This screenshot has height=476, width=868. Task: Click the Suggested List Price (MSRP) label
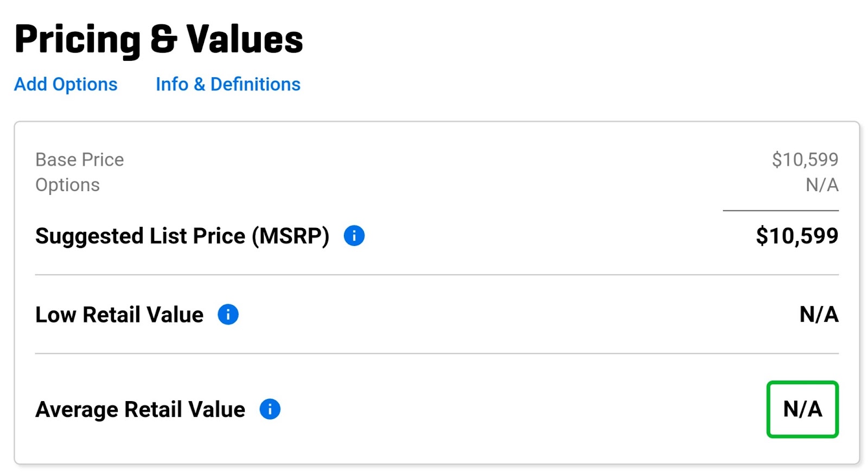point(182,236)
